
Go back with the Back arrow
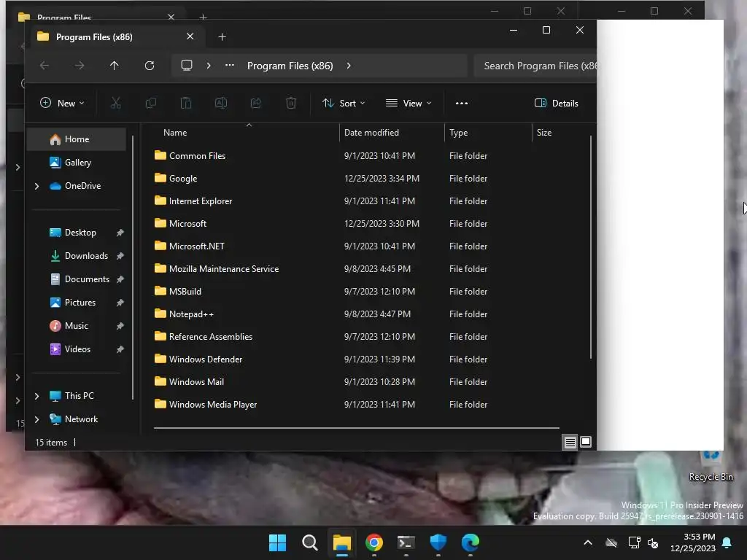(44, 66)
